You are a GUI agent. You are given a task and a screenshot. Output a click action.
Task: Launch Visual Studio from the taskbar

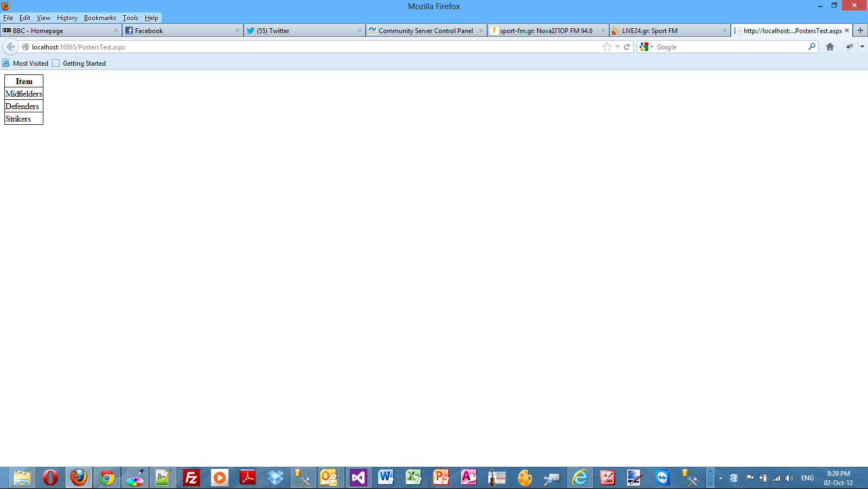359,478
